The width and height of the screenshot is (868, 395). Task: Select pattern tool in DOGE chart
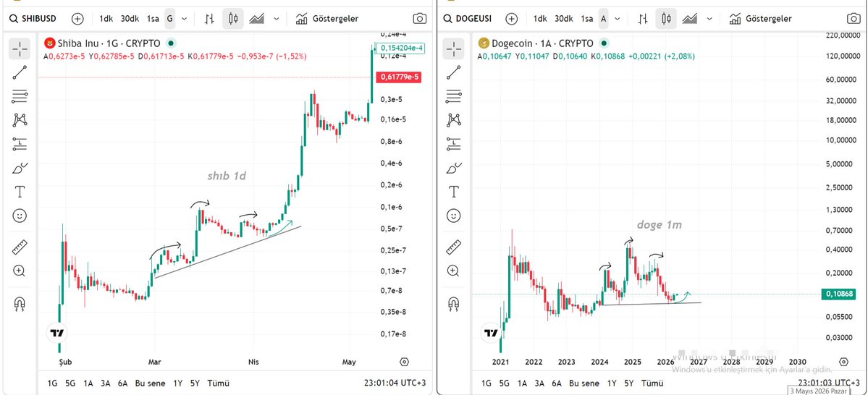click(454, 120)
